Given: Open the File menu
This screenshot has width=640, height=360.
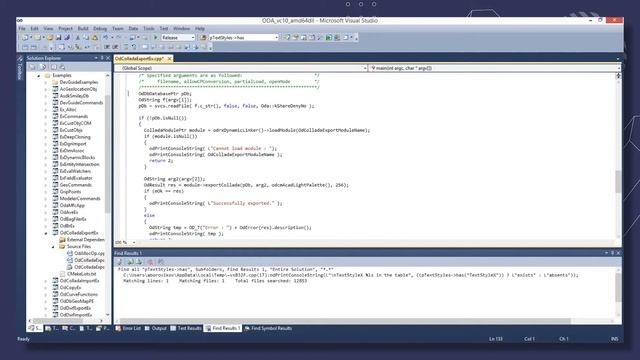Looking at the screenshot, I should [x=22, y=29].
